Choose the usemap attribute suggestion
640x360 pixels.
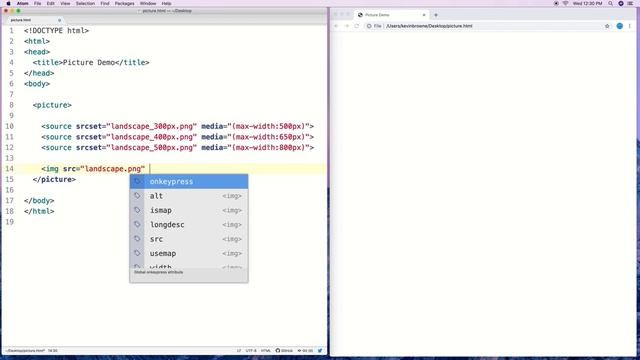click(x=189, y=253)
